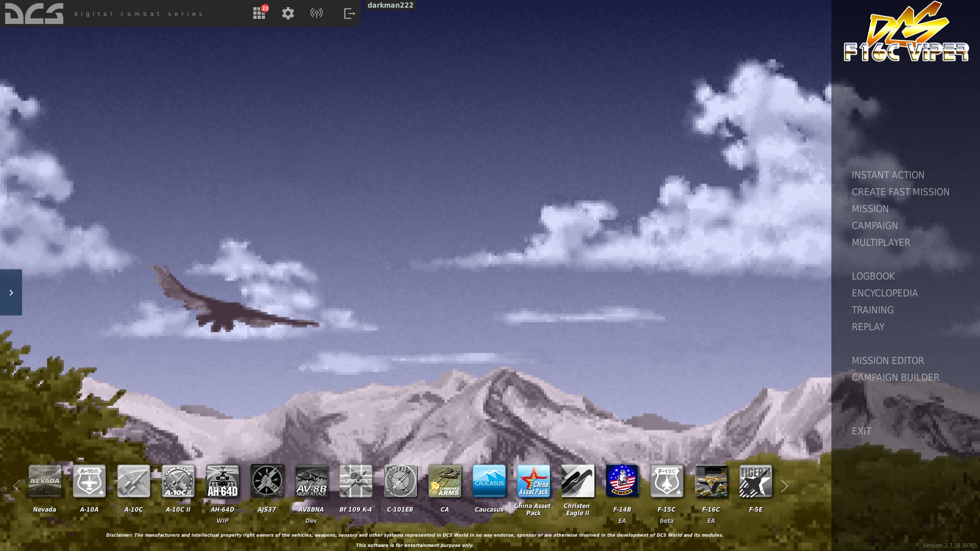This screenshot has width=980, height=551.
Task: Click the Module Manager notification badge
Action: (265, 7)
